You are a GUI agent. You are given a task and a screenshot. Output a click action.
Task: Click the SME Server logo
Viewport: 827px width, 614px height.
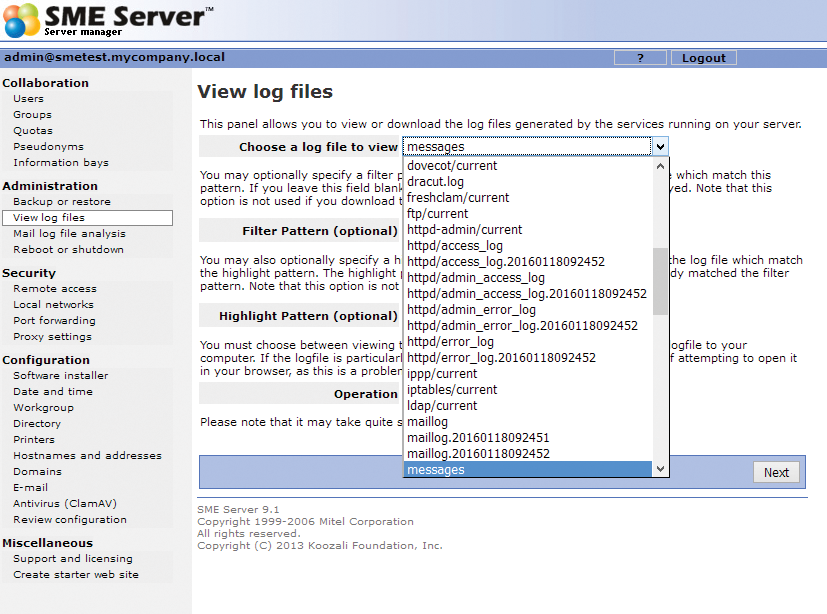coord(108,20)
